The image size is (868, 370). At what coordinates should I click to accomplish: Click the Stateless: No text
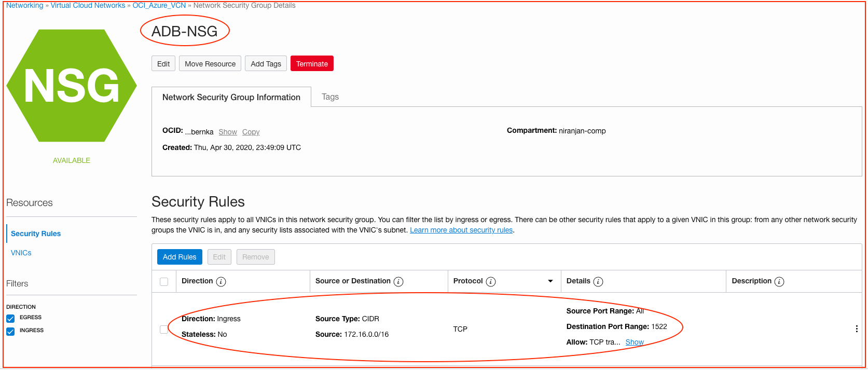(x=204, y=334)
